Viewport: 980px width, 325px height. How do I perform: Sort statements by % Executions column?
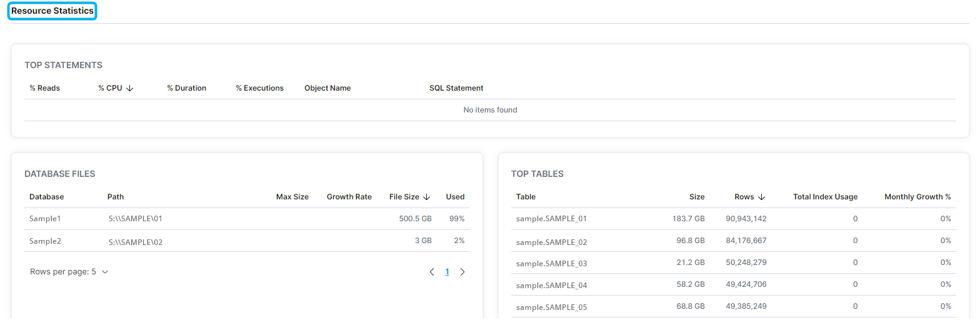tap(259, 88)
